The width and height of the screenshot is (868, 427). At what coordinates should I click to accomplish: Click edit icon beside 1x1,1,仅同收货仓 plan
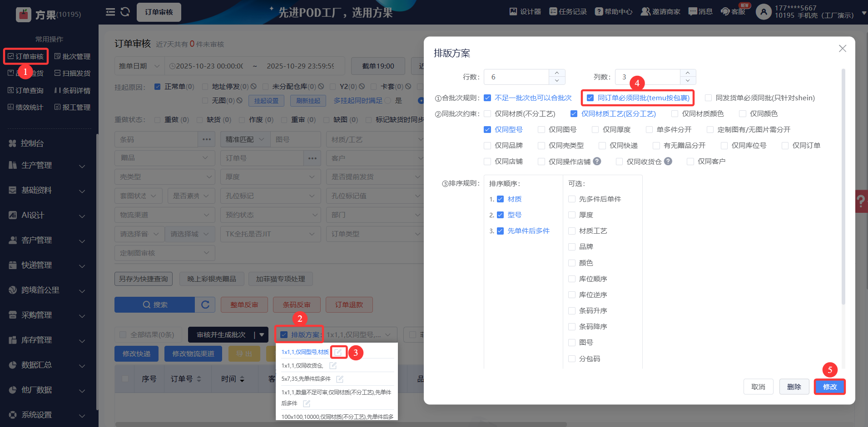click(x=333, y=366)
